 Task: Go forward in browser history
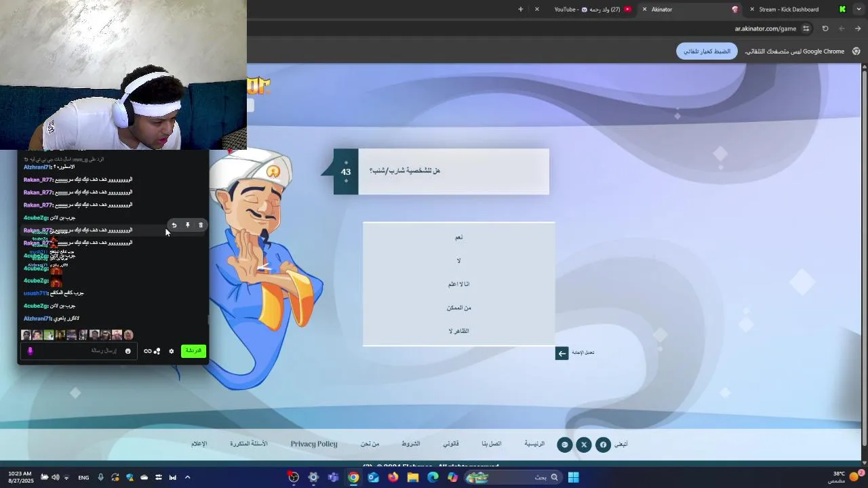coord(842,28)
